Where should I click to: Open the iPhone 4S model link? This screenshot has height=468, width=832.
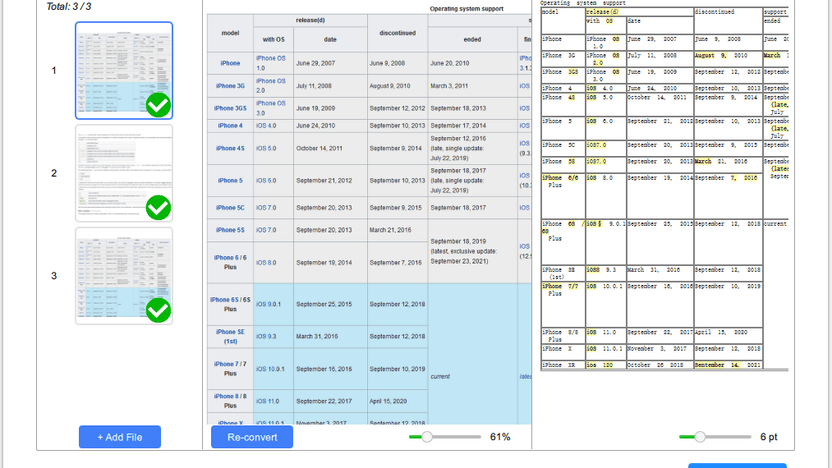pyautogui.click(x=230, y=149)
